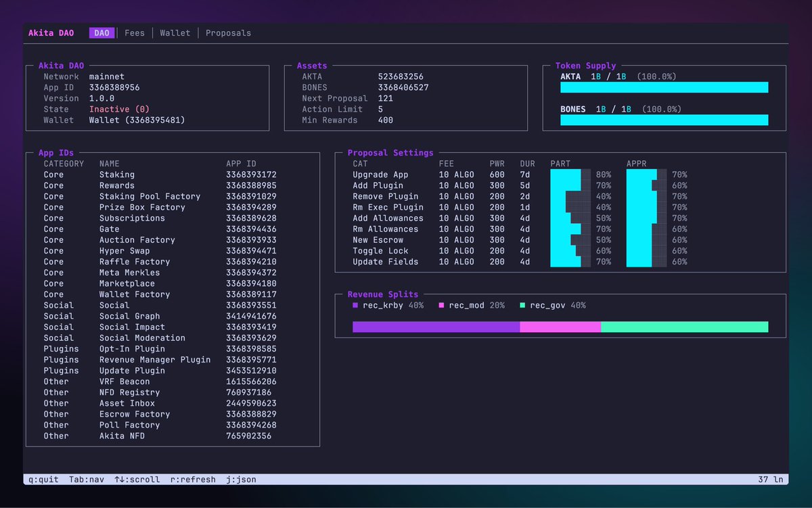Click the BONES supply progress bar
The image size is (812, 508).
click(x=664, y=120)
